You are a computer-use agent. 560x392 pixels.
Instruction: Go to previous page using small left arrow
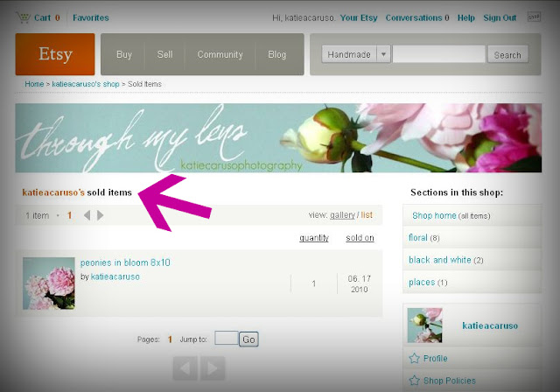click(x=87, y=215)
